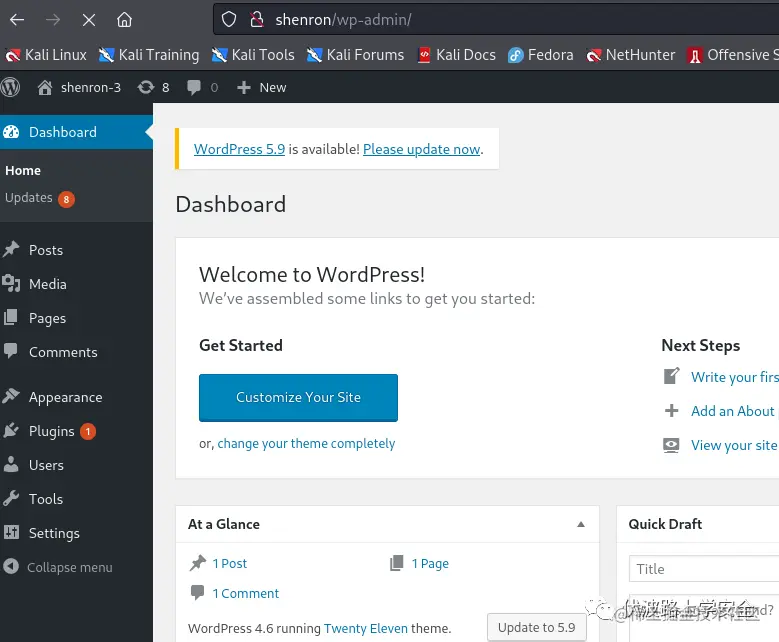Open the Kali Linux bookmark
Viewport: 779px width, 642px height.
(46, 55)
